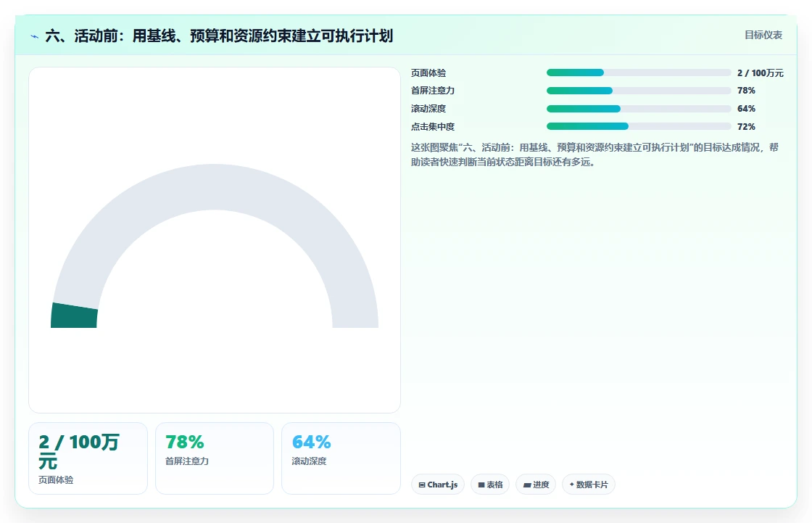Click the 滚动深度 caption in data card

(x=309, y=461)
